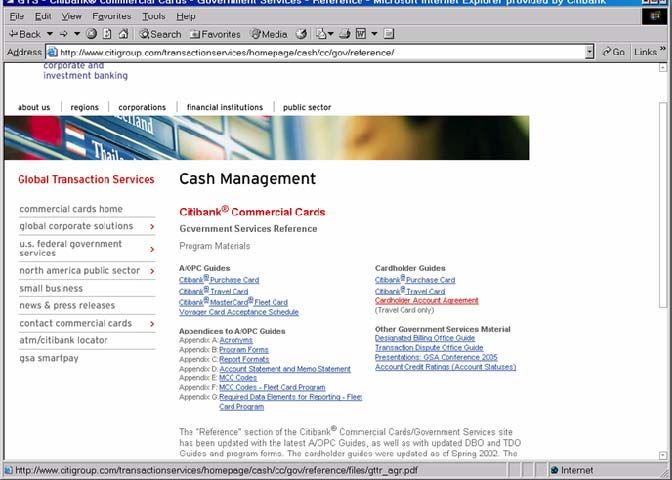Image resolution: width=672 pixels, height=480 pixels.
Task: Click the Windows logo throbber icon
Action: 654,16
